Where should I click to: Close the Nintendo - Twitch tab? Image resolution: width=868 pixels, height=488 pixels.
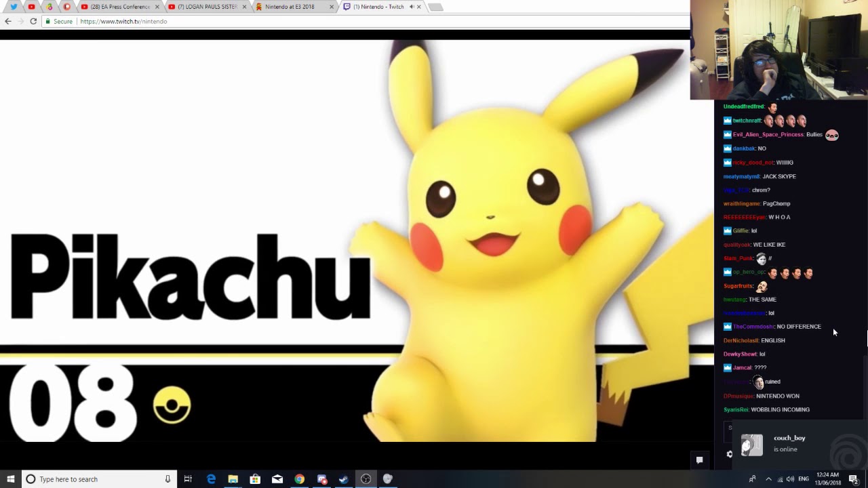coord(418,7)
